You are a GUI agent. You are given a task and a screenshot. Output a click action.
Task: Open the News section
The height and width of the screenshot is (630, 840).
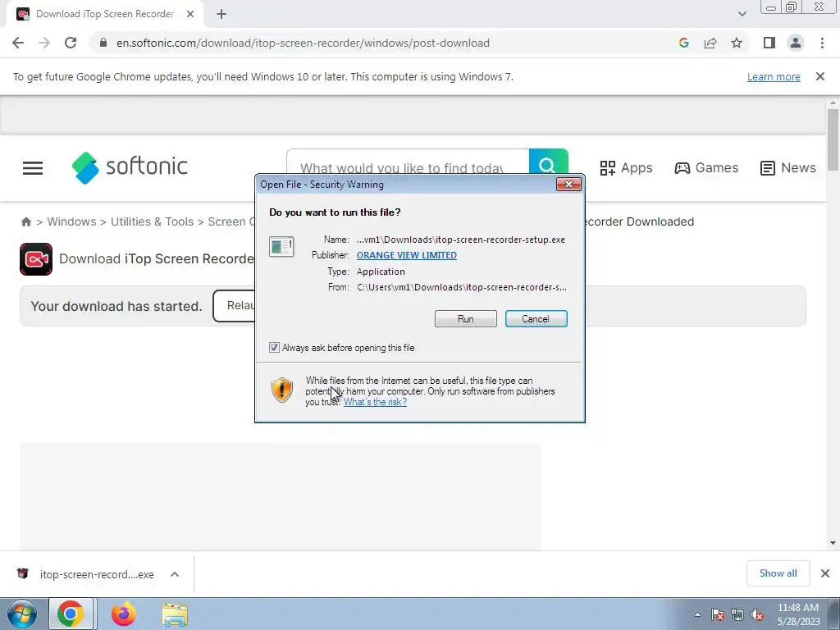[x=788, y=167]
